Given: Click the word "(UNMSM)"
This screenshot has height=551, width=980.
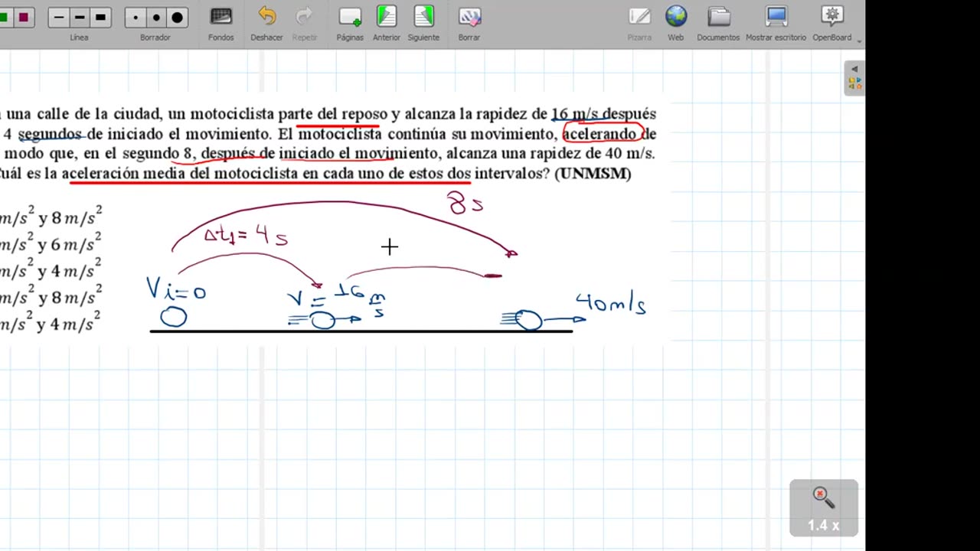Looking at the screenshot, I should (593, 173).
